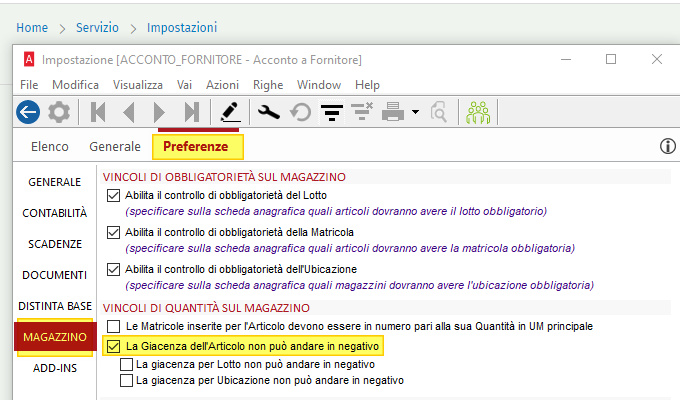This screenshot has height=400, width=680.
Task: Click the printer icon
Action: 393,112
